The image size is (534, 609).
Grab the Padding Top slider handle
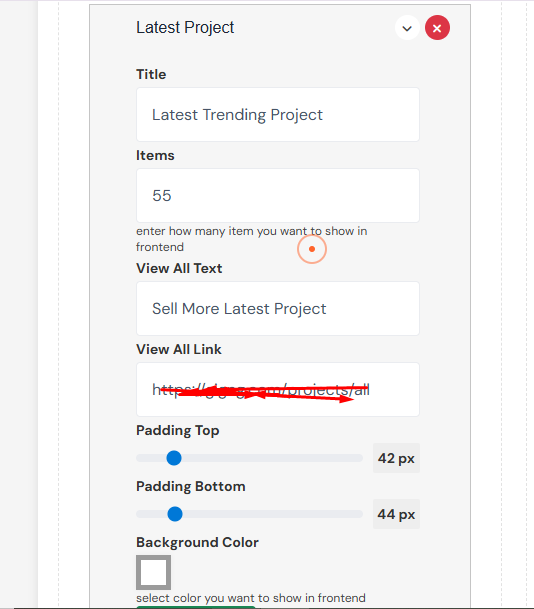click(174, 458)
